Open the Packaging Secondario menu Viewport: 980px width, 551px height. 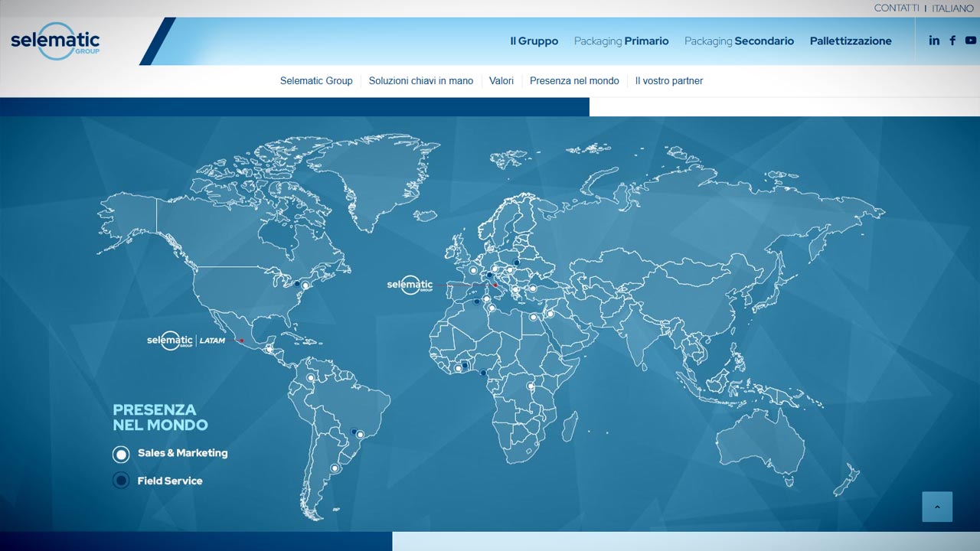739,41
